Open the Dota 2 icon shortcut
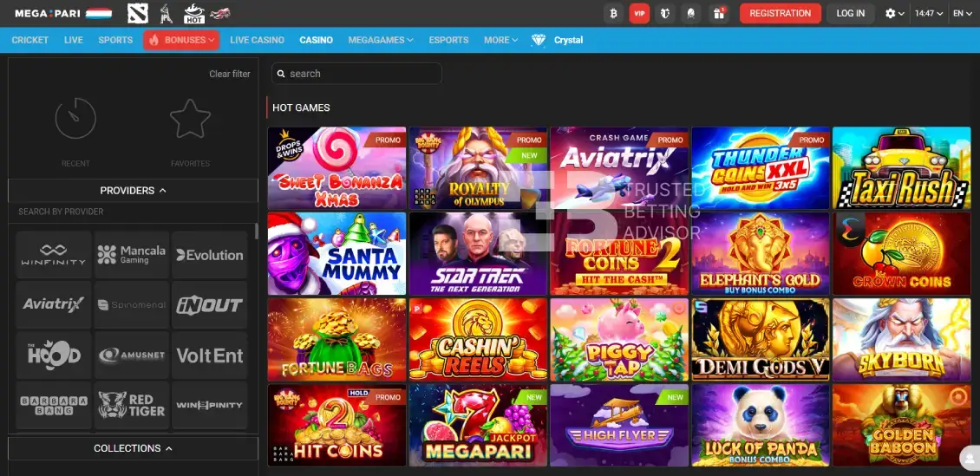The width and height of the screenshot is (980, 476). [138, 13]
